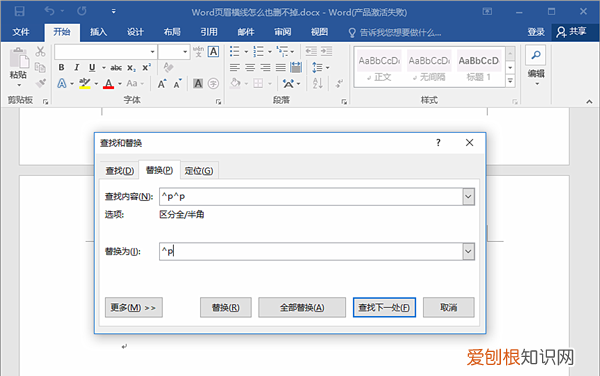Viewport: 600px width, 376px height.
Task: Click the distributed alignment icon
Action: 296,67
